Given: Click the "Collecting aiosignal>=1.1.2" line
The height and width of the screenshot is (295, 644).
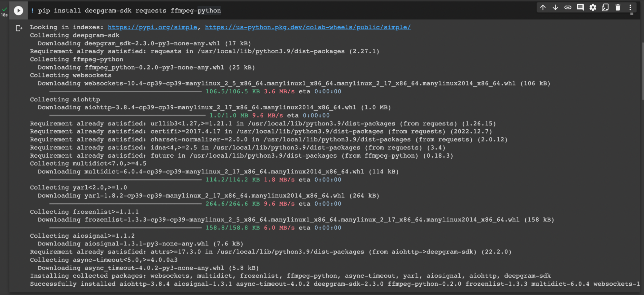Looking at the screenshot, I should pyautogui.click(x=82, y=236).
